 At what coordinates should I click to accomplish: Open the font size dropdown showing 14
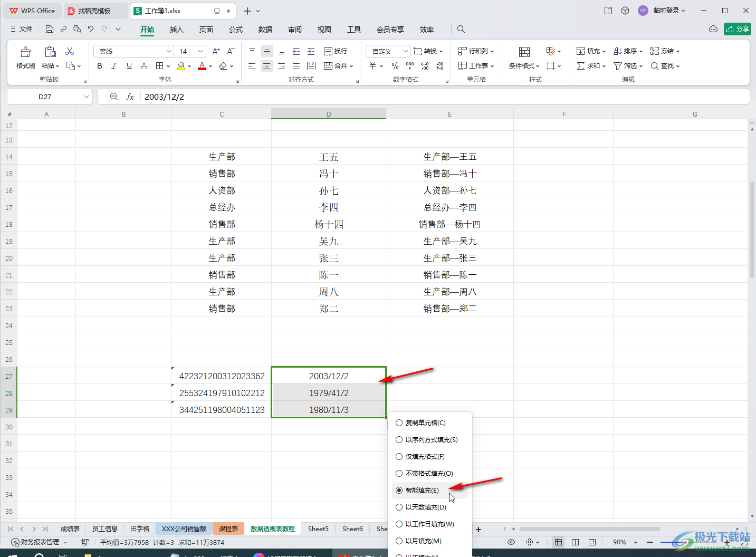click(200, 51)
